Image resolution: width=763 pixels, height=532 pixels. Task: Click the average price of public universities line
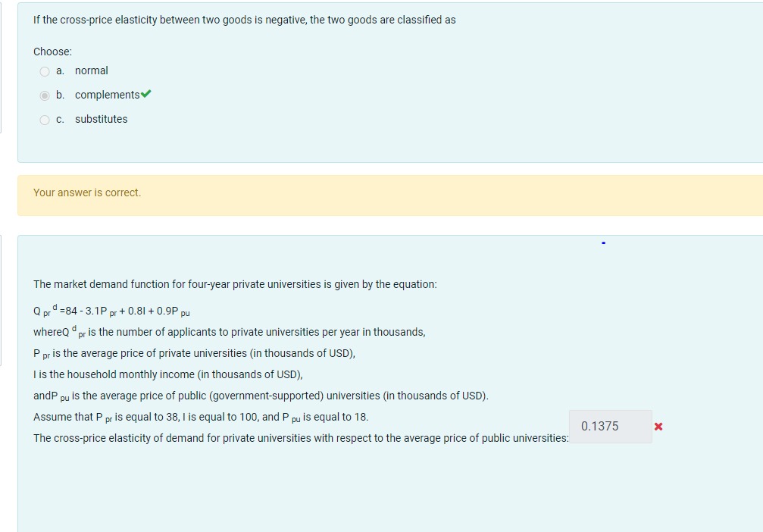[x=261, y=395]
